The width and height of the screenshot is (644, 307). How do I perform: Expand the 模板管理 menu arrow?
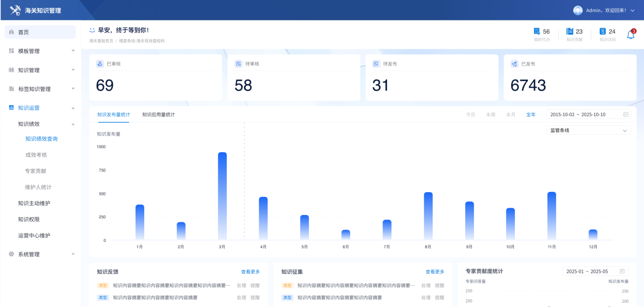[73, 51]
